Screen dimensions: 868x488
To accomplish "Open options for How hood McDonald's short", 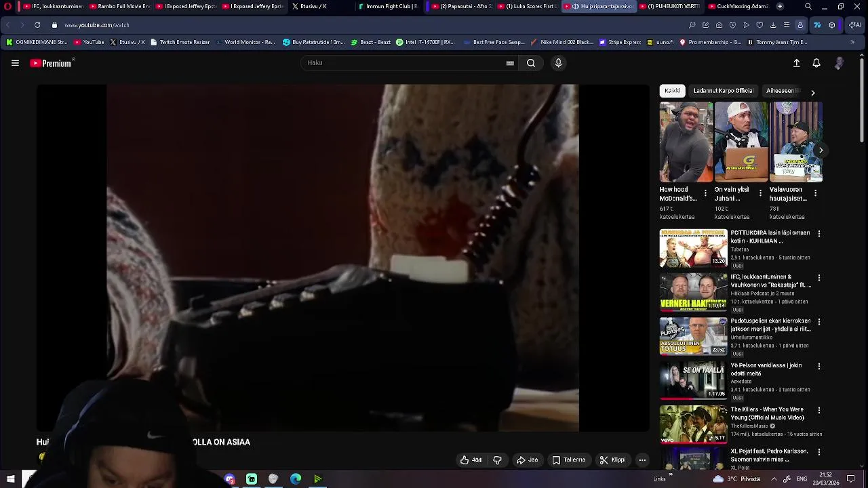I will point(705,194).
